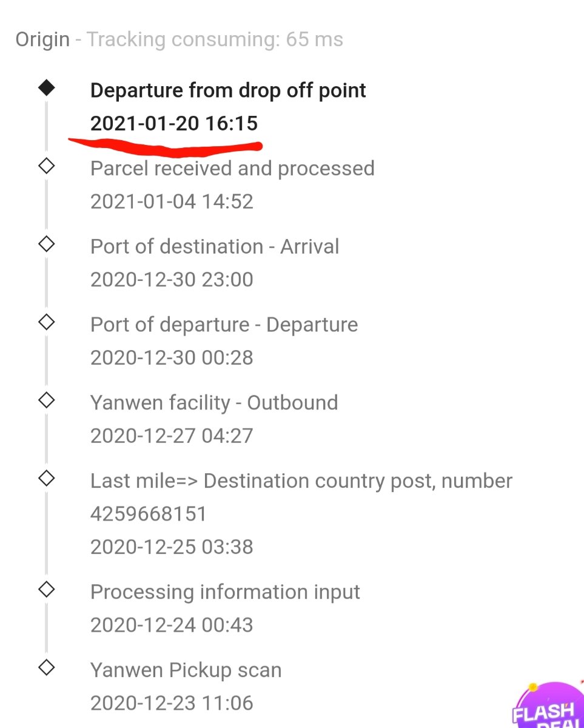The height and width of the screenshot is (728, 584).
Task: Select the diamond marker for Last mile entry
Action: coord(46,478)
